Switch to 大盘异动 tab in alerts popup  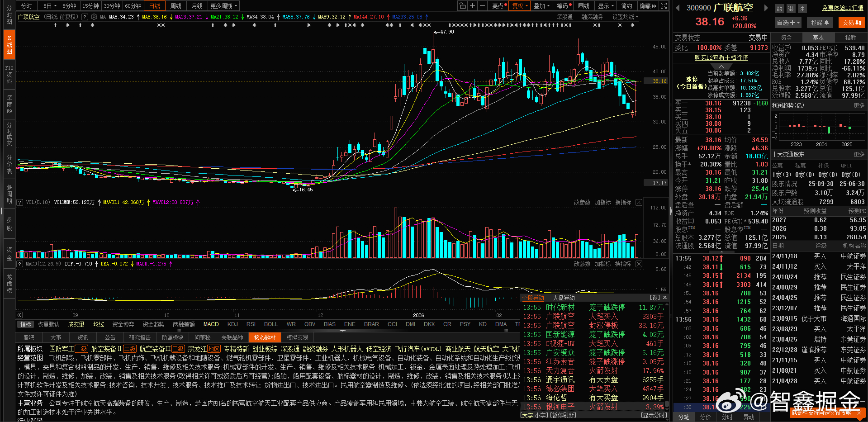tap(564, 298)
